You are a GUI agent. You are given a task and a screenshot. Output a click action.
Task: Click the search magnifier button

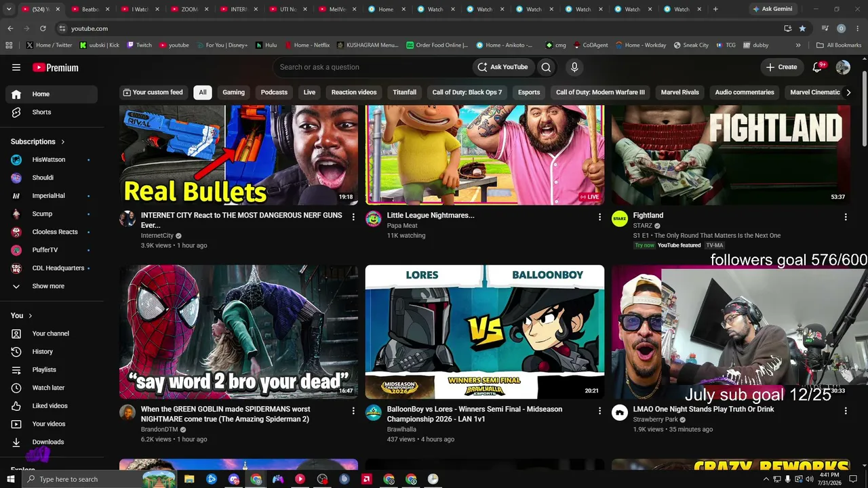546,67
